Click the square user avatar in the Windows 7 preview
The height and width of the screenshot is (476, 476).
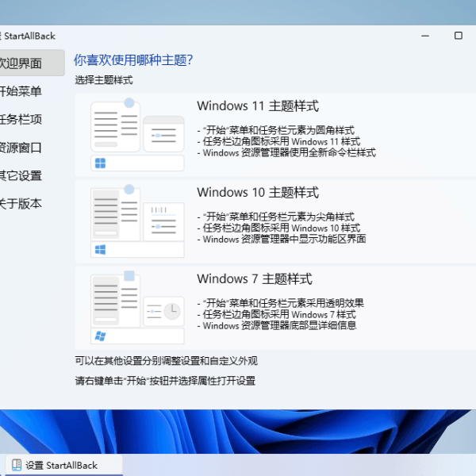point(129,276)
